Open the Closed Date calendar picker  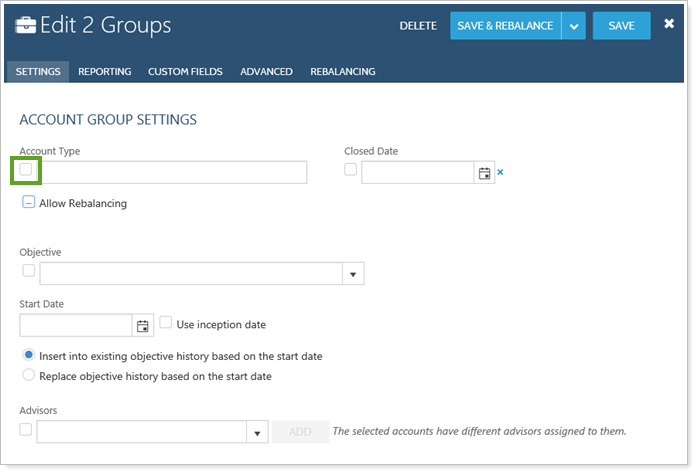[485, 173]
